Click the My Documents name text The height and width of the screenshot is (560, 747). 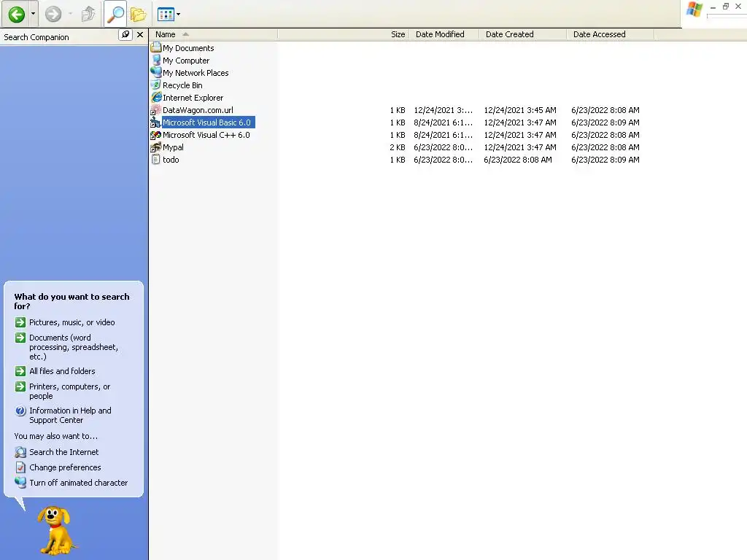pos(188,48)
